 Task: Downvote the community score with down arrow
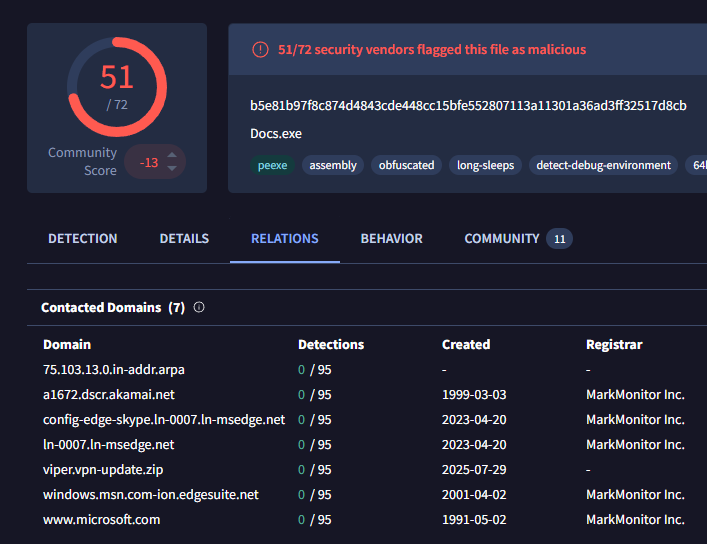[x=172, y=168]
